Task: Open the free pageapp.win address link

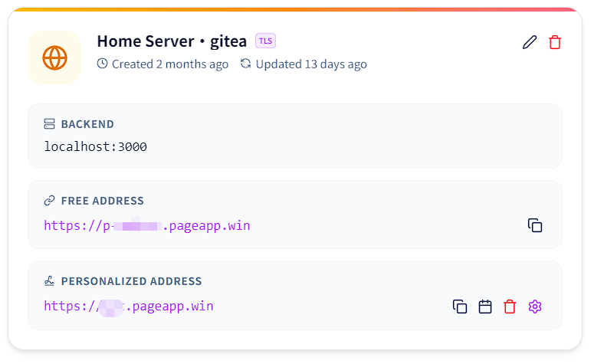Action: (x=147, y=226)
